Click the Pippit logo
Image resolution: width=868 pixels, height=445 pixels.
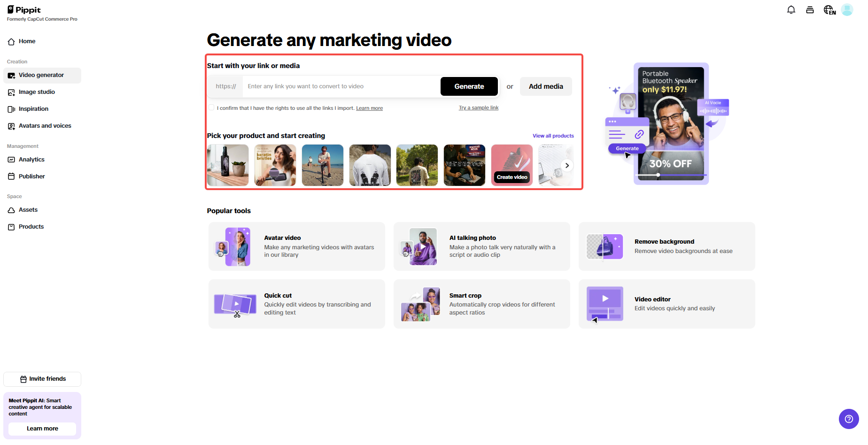click(24, 10)
